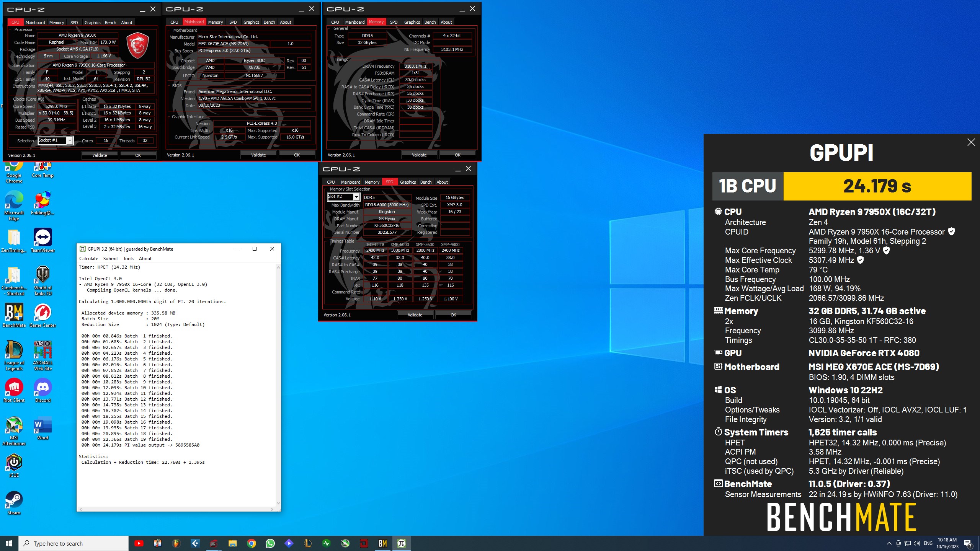Launch League of Legends desktop icon
Screen dimensions: 980x551
coord(14,356)
